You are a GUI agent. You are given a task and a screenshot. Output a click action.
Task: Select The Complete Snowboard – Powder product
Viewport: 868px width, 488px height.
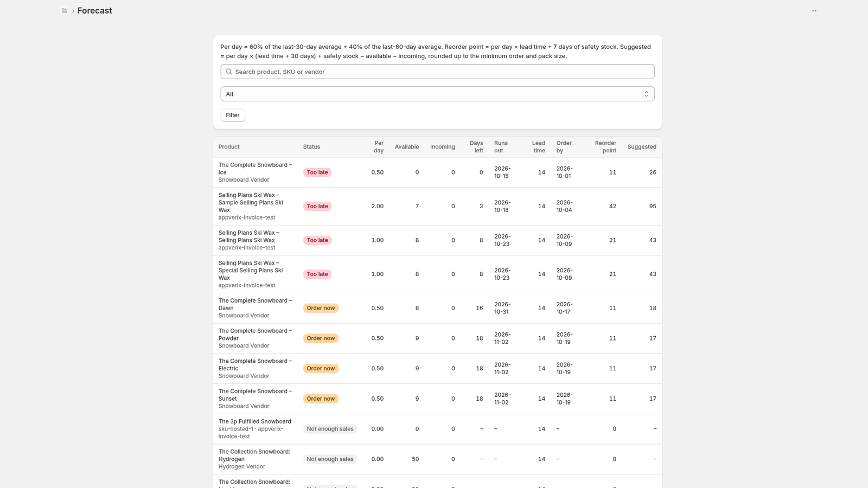pyautogui.click(x=255, y=335)
